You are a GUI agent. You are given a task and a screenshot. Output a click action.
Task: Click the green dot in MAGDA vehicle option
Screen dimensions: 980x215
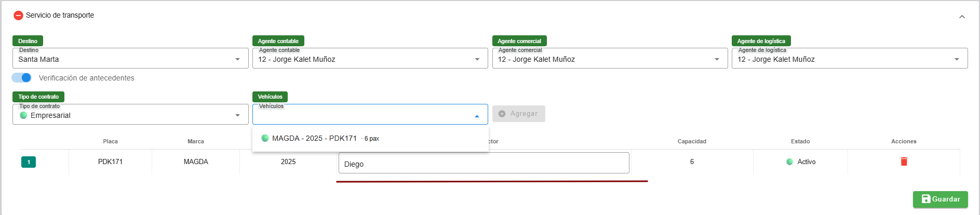[265, 138]
